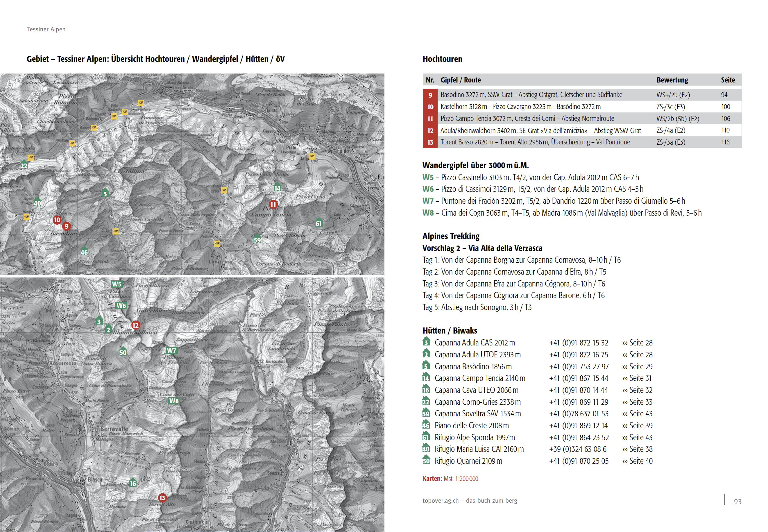
Task: Click 'Adula/Rheinwaldhorn 3402 m' route row
Action: (582, 130)
